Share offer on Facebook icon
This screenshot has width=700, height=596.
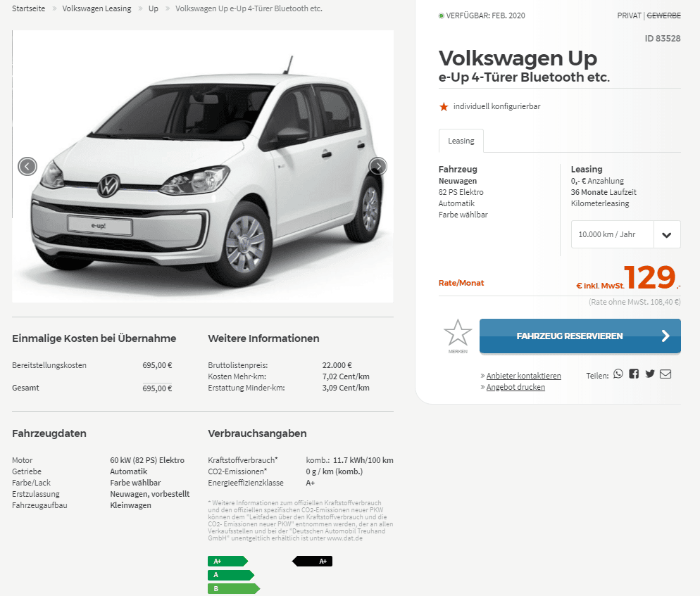[x=634, y=374]
